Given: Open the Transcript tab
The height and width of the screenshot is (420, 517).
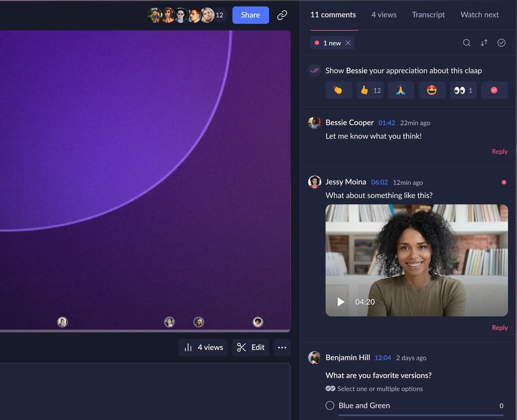Looking at the screenshot, I should pos(428,14).
